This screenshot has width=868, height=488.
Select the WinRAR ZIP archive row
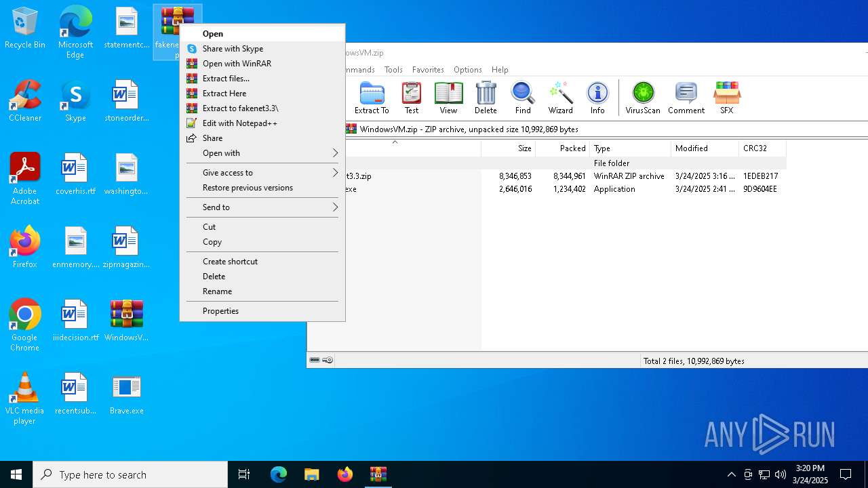point(566,176)
